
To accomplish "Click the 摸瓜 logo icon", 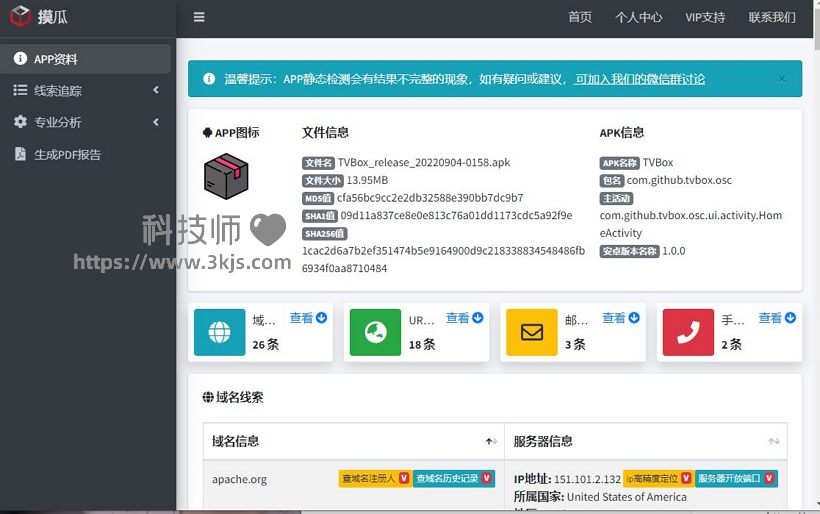I will (21, 16).
